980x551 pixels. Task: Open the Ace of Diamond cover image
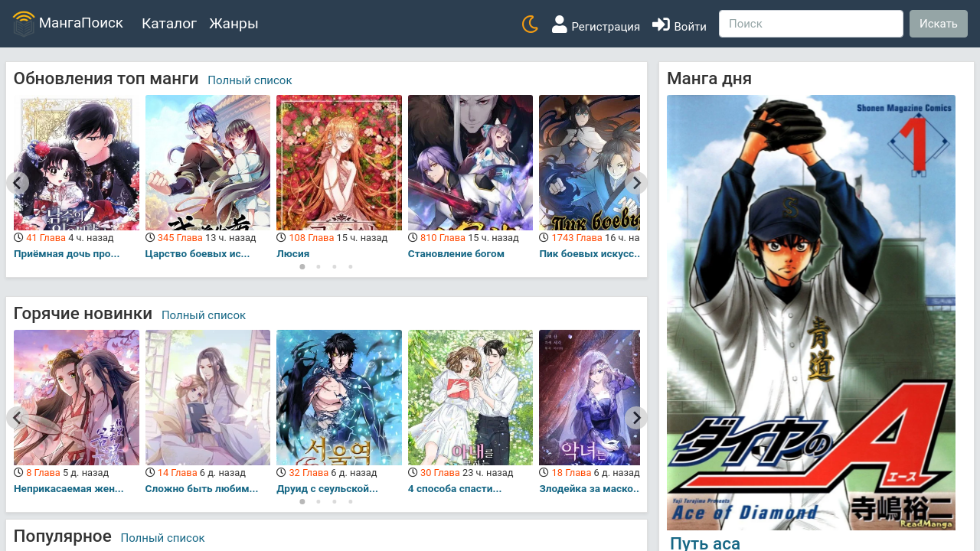[811, 312]
